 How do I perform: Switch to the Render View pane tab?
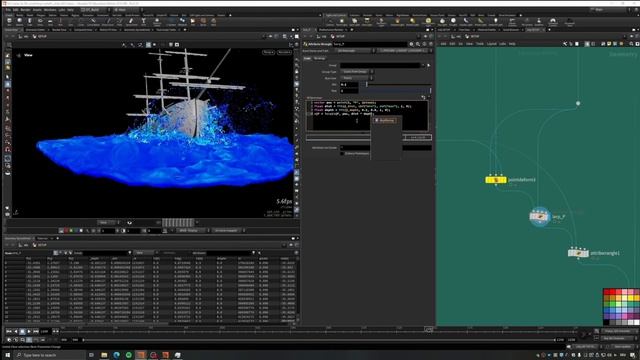pyautogui.click(x=60, y=30)
